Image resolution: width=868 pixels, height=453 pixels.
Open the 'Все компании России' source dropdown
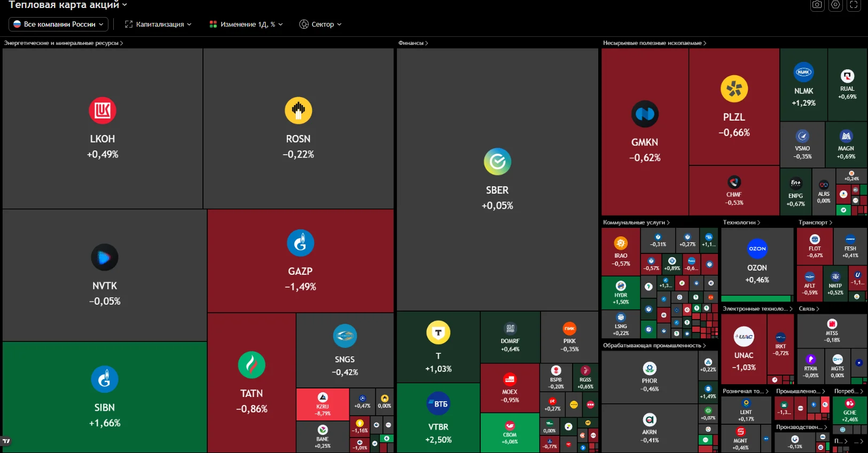pyautogui.click(x=59, y=24)
